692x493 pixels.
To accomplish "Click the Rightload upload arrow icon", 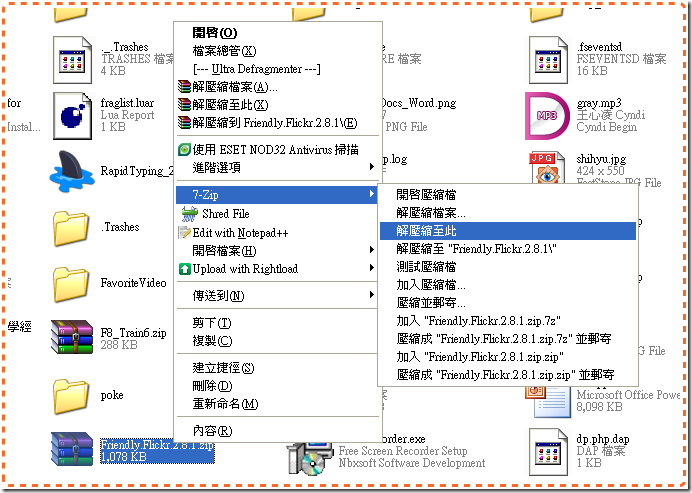I will pyautogui.click(x=184, y=269).
